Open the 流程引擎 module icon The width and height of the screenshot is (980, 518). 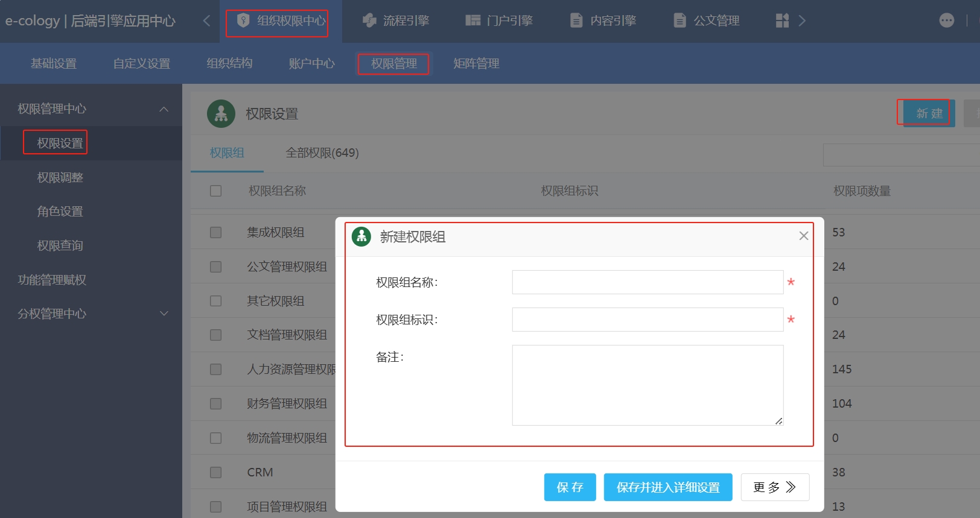click(369, 21)
